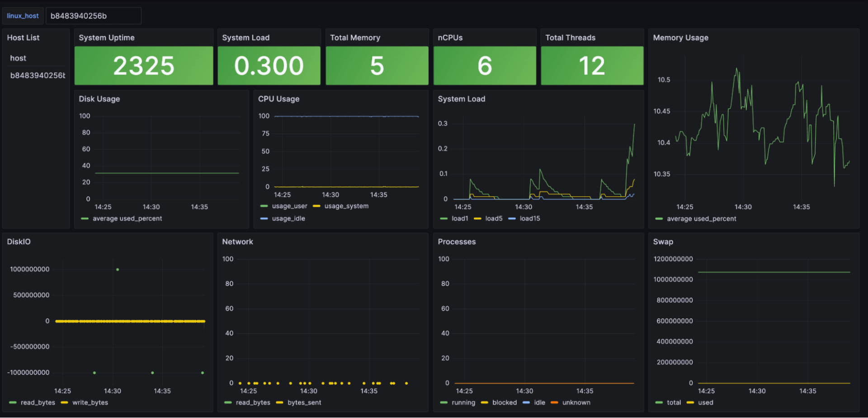
Task: Click the Total Memory value 5
Action: [377, 66]
